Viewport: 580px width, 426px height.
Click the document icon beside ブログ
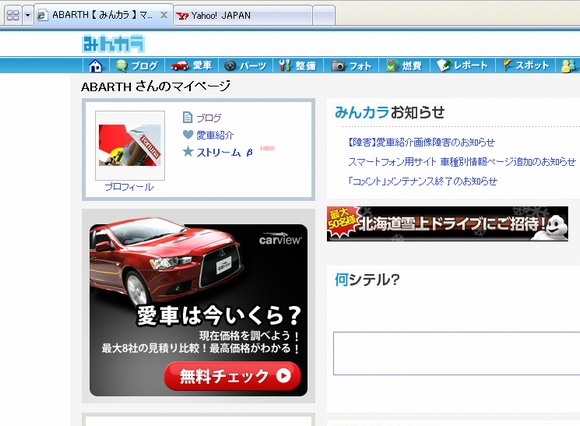(188, 118)
